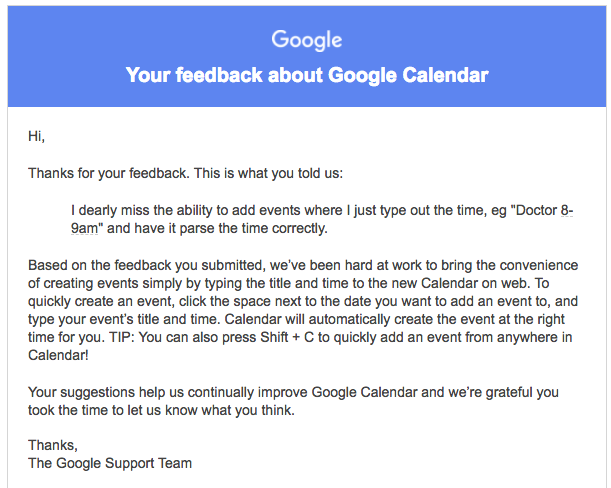611x488 pixels.
Task: Click 'Thanks for your feedback.' sentence
Action: coord(109,173)
